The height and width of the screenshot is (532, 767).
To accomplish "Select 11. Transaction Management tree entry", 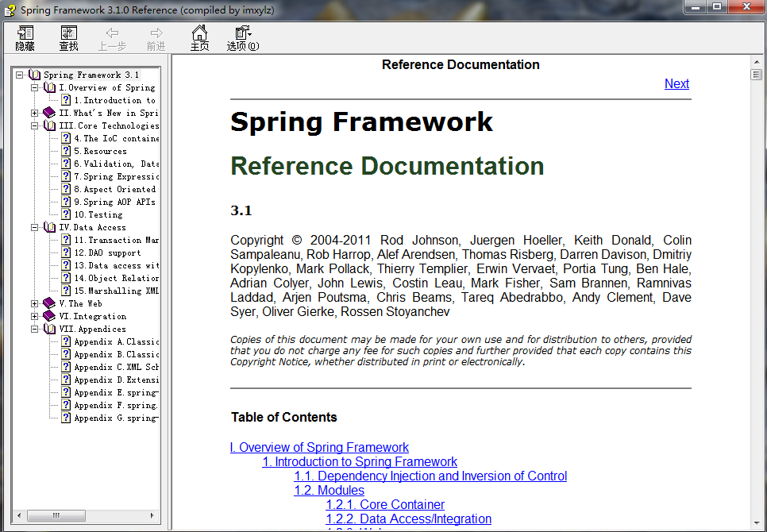I will [117, 240].
